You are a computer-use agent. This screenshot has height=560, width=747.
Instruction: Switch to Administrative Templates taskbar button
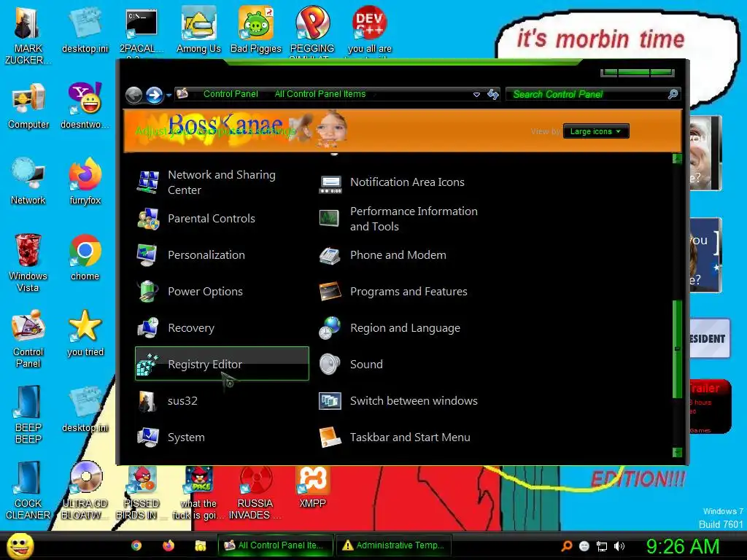point(393,545)
